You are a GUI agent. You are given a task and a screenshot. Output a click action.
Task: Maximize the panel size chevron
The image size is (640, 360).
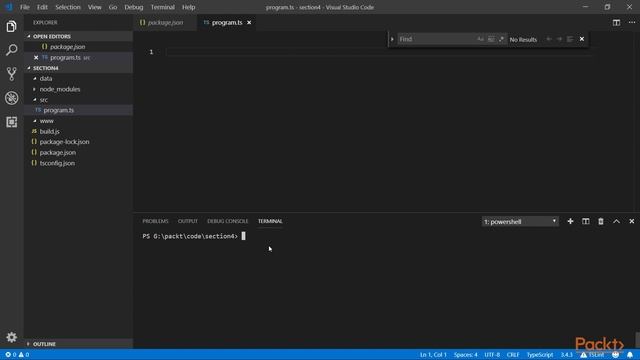coord(616,221)
